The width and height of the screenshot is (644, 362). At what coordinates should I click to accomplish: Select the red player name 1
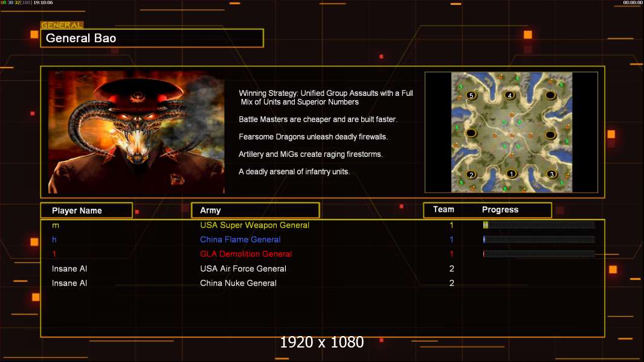click(x=54, y=254)
